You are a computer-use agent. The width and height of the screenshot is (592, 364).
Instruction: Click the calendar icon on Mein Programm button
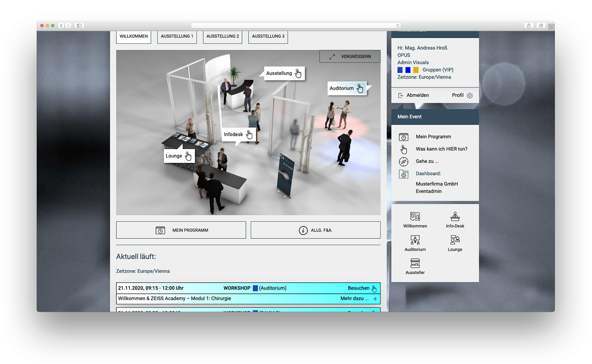[160, 230]
